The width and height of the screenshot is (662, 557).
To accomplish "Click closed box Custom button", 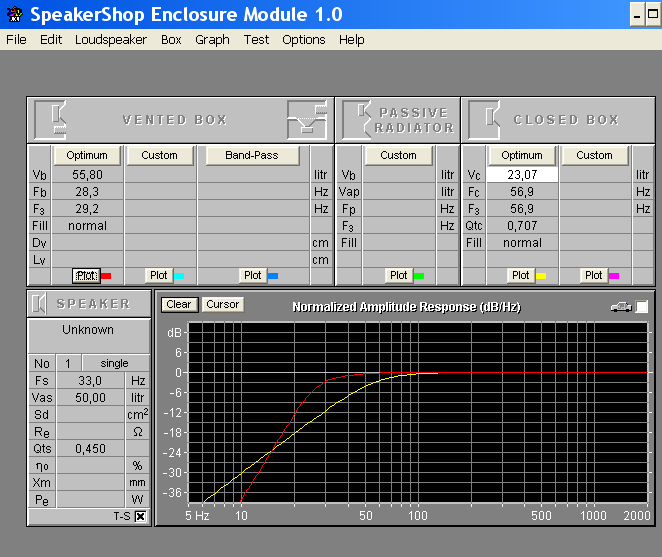I will pos(594,155).
